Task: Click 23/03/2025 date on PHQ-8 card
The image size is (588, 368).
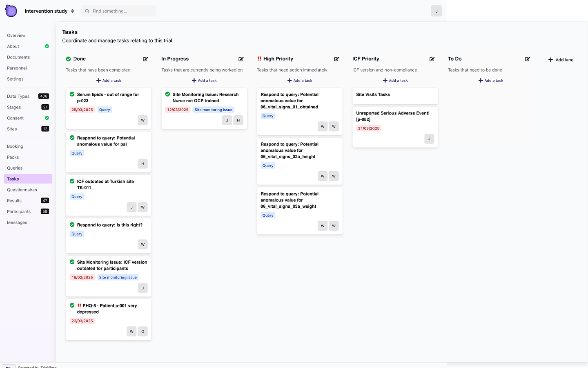Action: point(82,321)
